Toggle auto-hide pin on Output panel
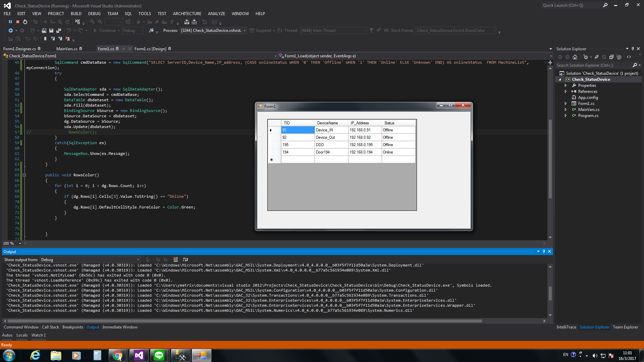 click(544, 251)
